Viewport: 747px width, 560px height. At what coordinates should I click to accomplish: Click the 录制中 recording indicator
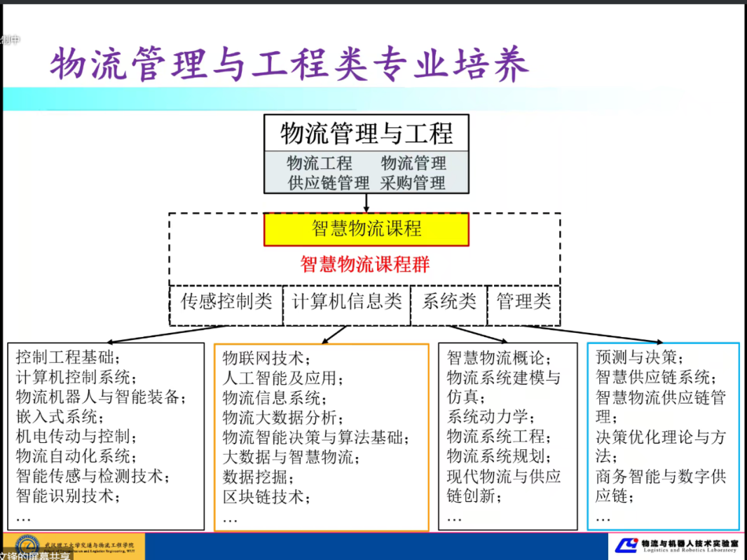click(x=10, y=41)
